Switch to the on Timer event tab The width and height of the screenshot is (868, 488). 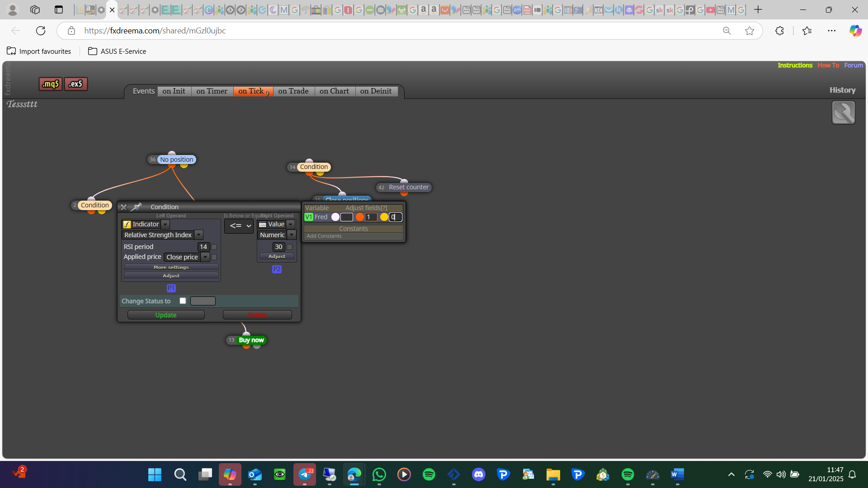click(212, 91)
